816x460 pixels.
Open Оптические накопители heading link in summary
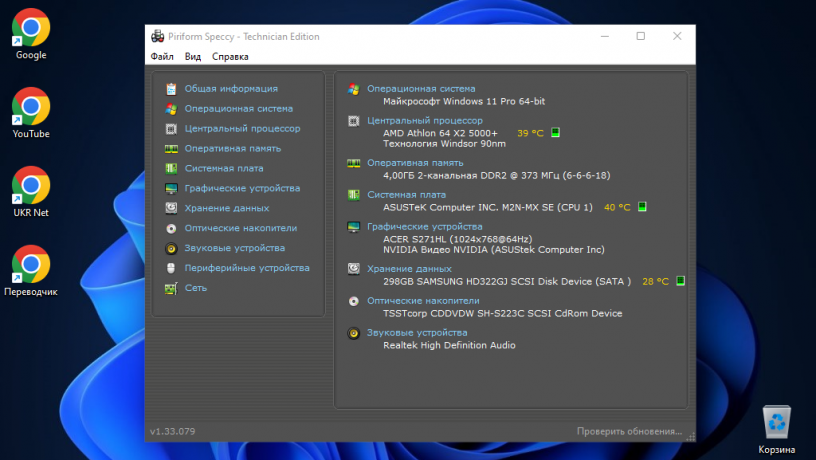tap(423, 301)
